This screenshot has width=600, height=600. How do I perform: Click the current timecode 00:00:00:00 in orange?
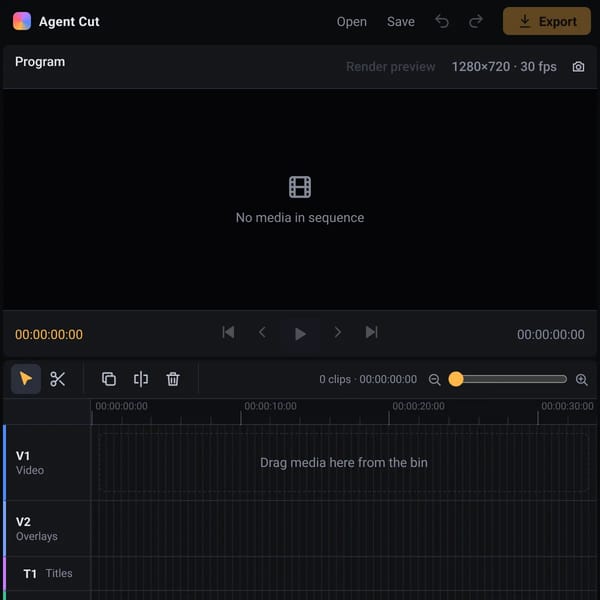pyautogui.click(x=49, y=334)
